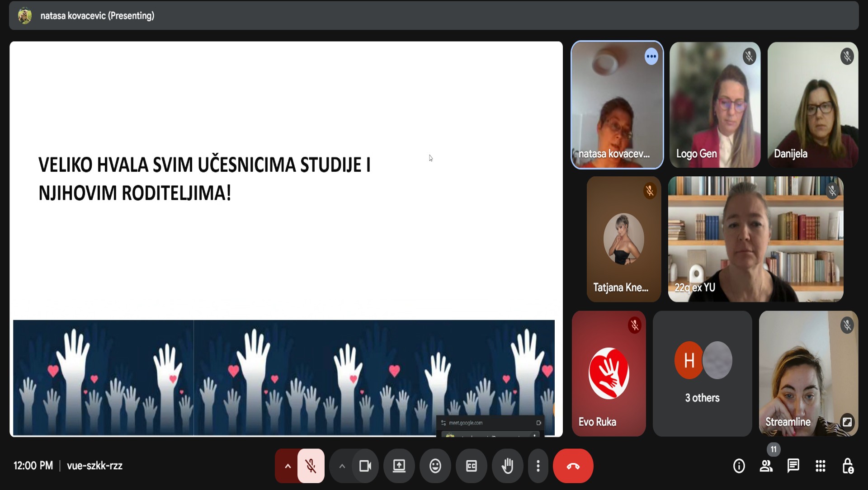Turn on closed captions
The image size is (868, 490).
471,466
